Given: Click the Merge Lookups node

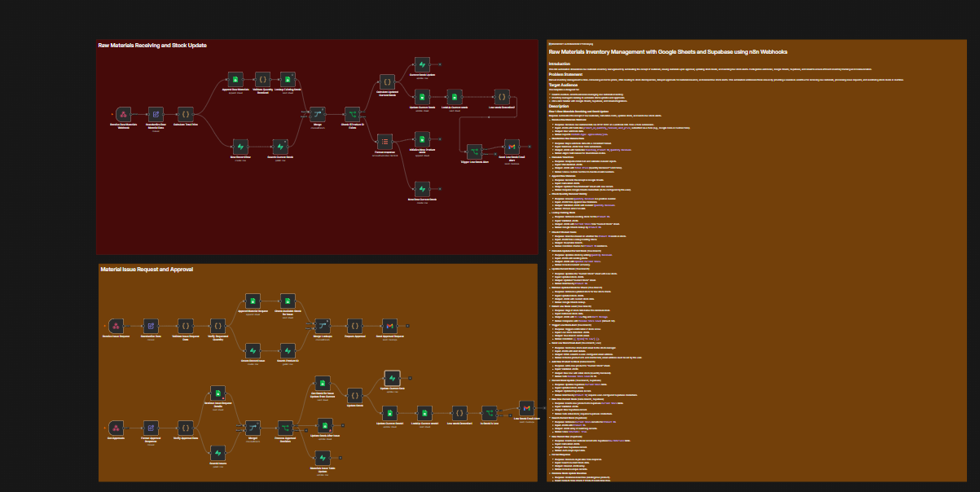Looking at the screenshot, I should [322, 325].
